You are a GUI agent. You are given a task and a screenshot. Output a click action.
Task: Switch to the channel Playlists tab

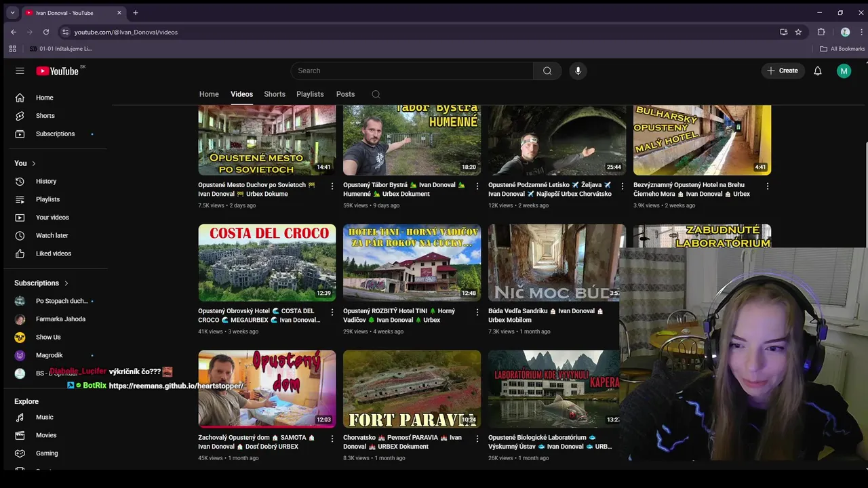click(310, 94)
